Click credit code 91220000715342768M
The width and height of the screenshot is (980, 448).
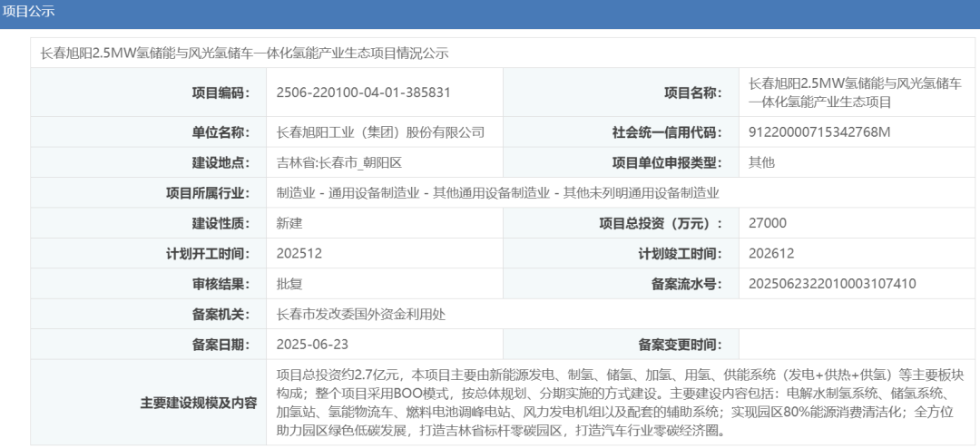pyautogui.click(x=819, y=132)
